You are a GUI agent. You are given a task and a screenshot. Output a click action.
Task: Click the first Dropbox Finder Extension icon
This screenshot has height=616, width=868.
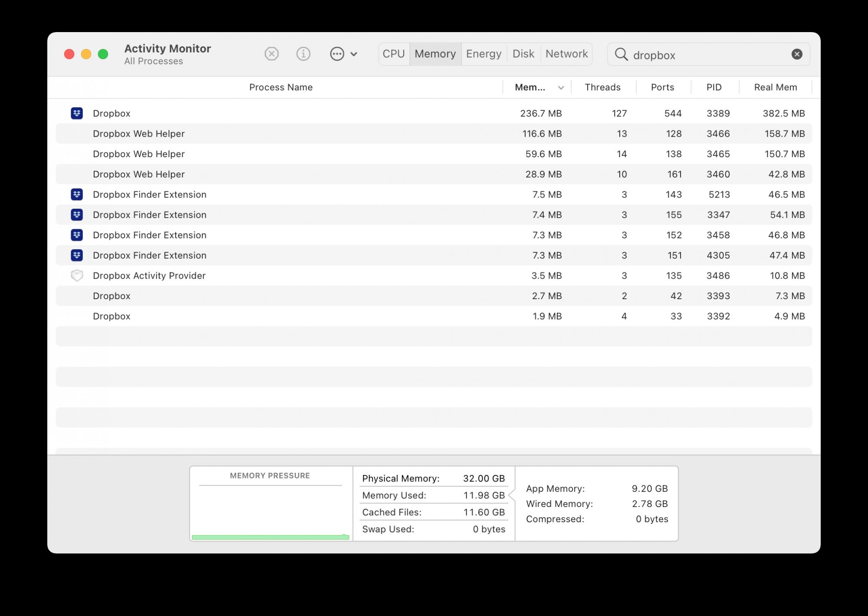coord(77,194)
